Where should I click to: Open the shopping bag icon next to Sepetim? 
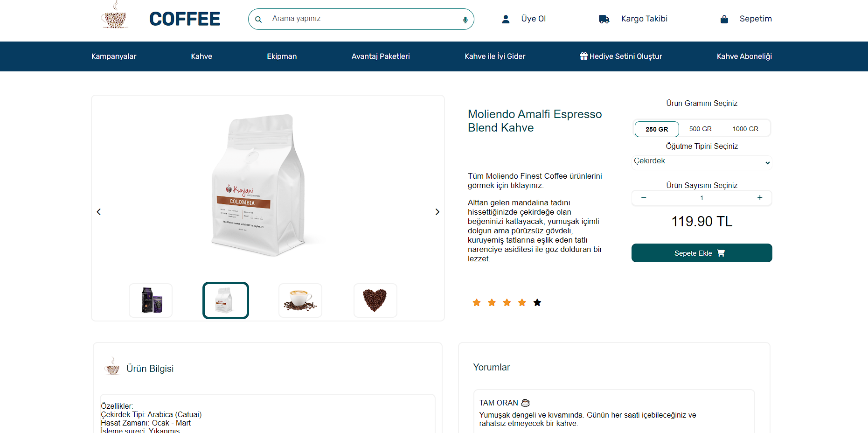724,19
